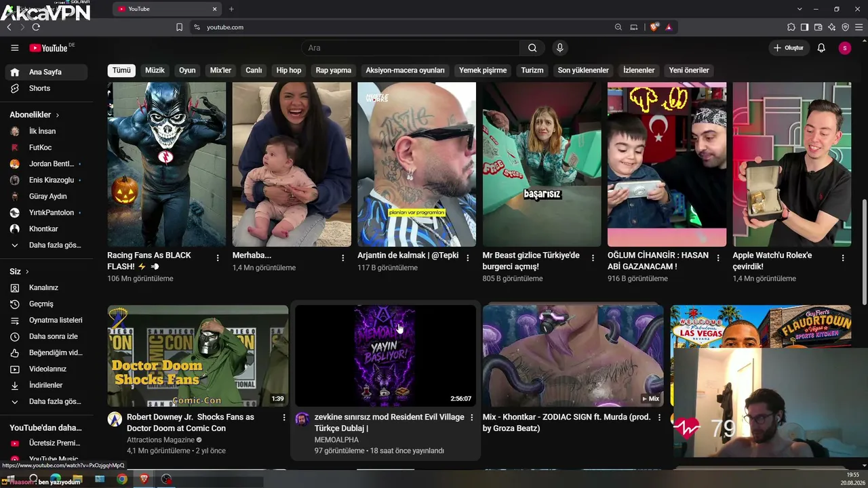Select the Hip hop filter chip
Image resolution: width=868 pixels, height=488 pixels.
click(289, 70)
